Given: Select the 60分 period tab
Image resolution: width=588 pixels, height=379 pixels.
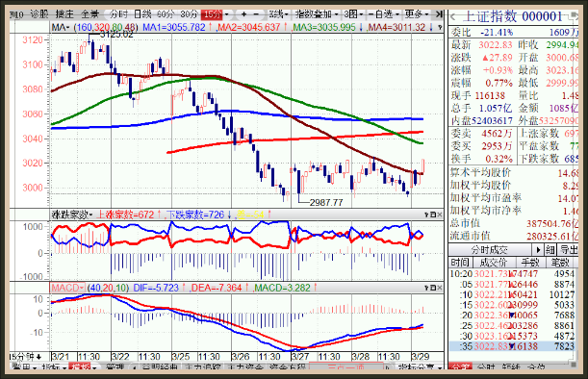Looking at the screenshot, I should coord(166,14).
